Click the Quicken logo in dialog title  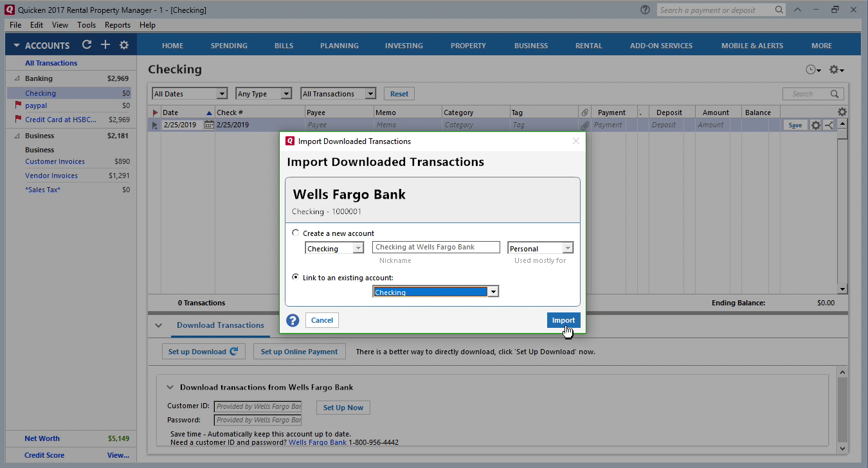click(290, 141)
